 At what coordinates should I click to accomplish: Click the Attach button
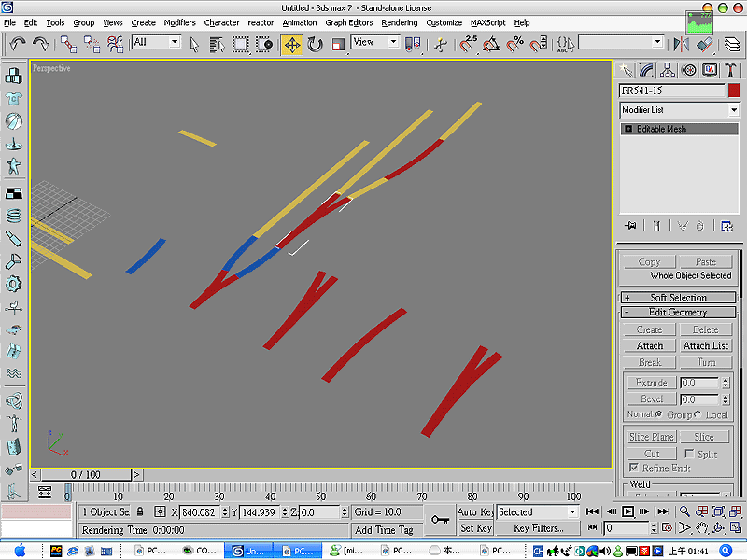[649, 345]
